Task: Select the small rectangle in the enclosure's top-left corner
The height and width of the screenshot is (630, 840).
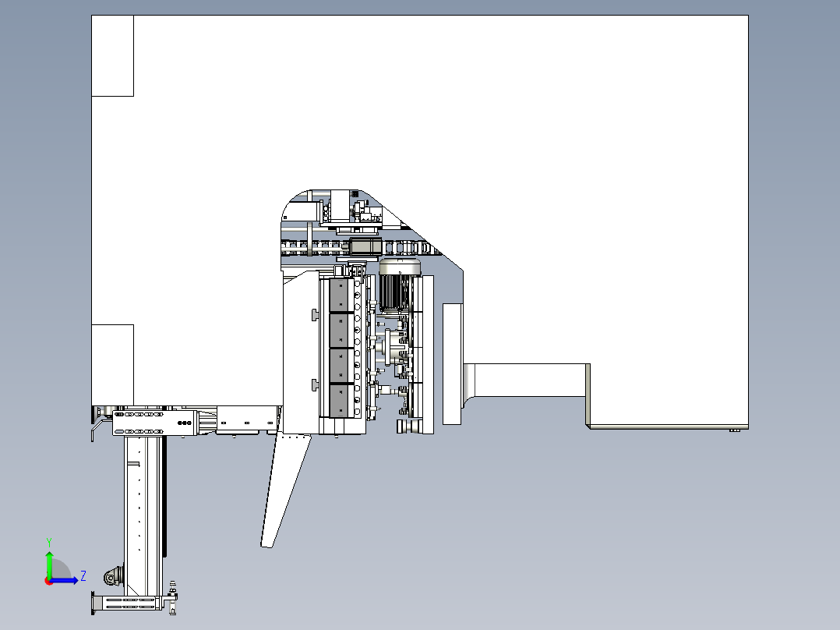Action: (112, 56)
